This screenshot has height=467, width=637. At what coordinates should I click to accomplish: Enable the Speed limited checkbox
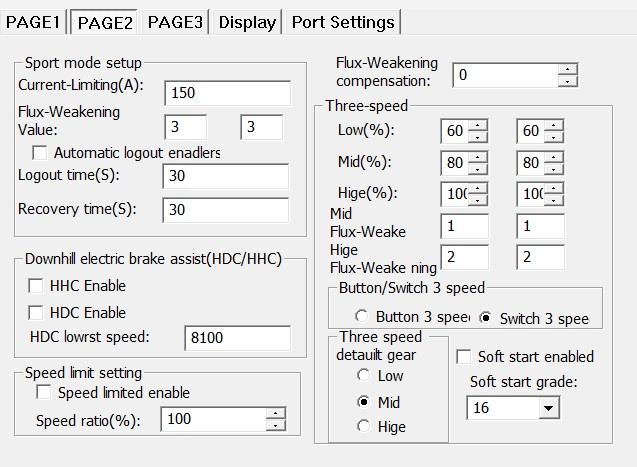coord(44,393)
